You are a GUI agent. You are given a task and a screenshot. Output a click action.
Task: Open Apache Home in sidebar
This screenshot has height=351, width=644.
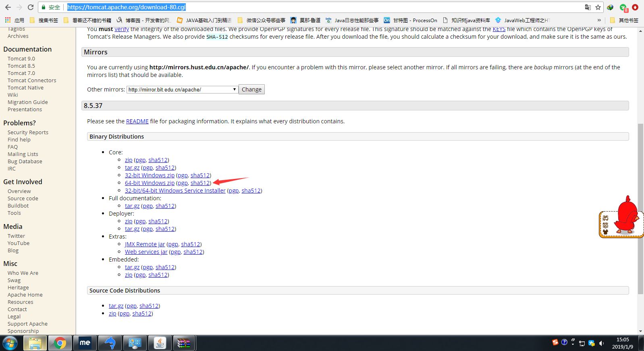coord(25,295)
